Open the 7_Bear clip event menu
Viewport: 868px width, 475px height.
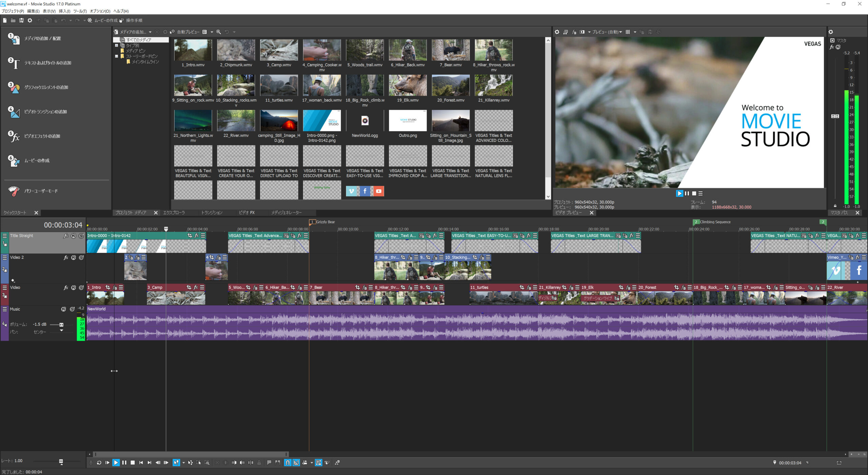point(371,287)
